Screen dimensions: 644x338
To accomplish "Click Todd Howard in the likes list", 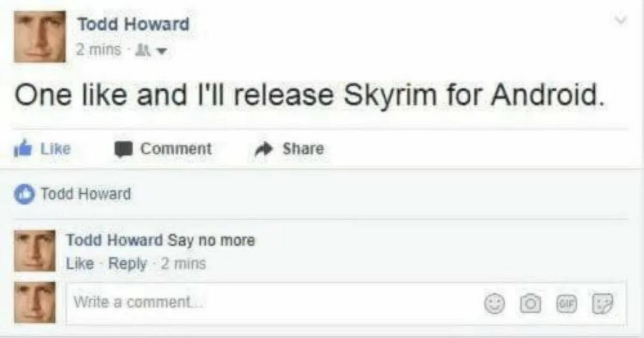I will [86, 194].
